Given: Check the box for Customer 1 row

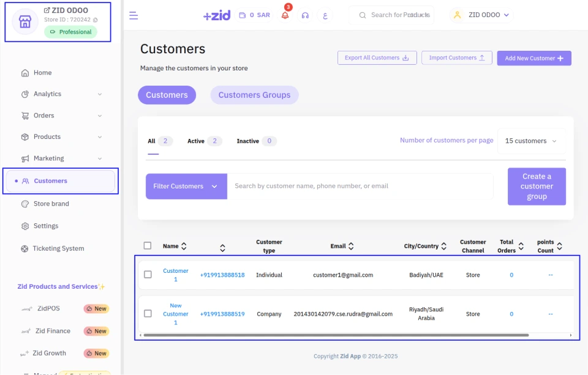Looking at the screenshot, I should 148,275.
